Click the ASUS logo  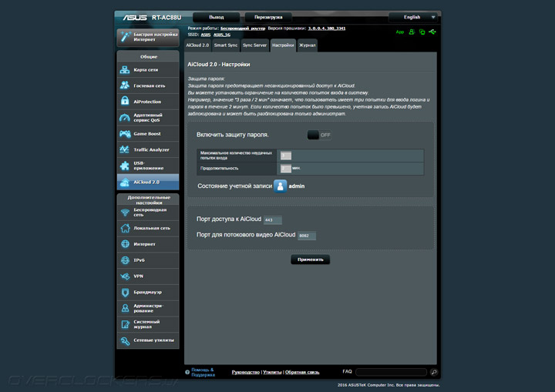coord(135,18)
